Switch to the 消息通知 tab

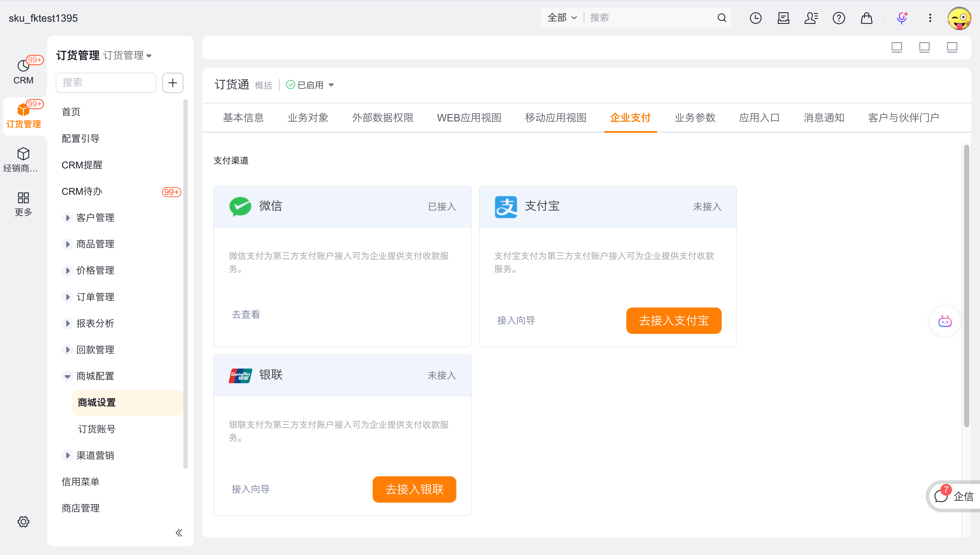[x=823, y=118]
